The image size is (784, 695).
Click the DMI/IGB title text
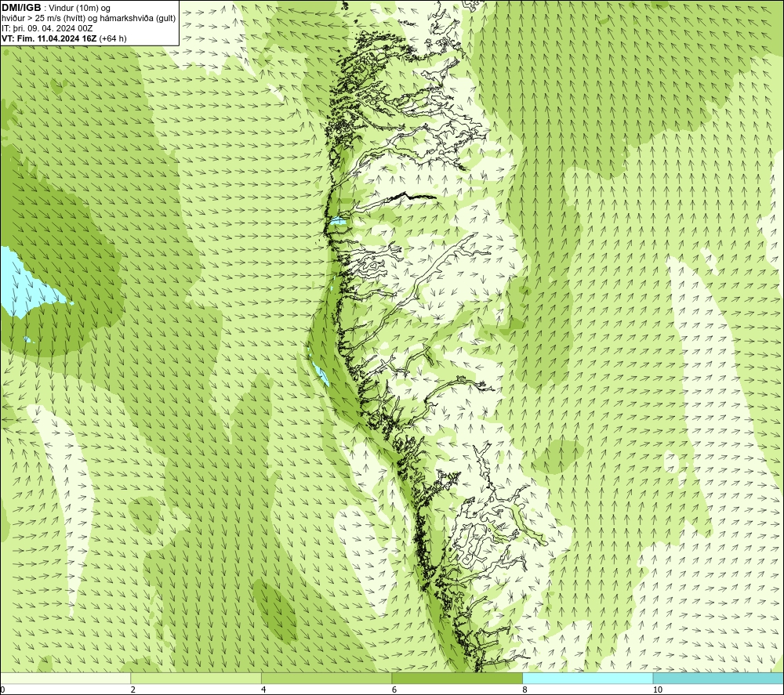(x=21, y=8)
